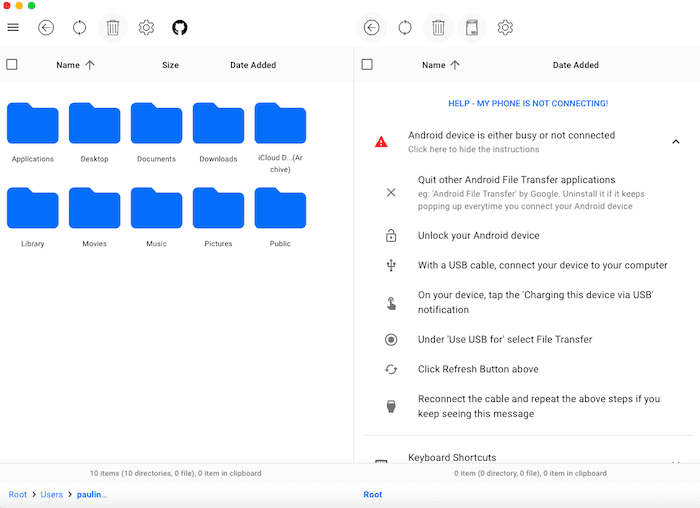700x508 pixels.
Task: Open settings gear in device toolbar
Action: pos(505,28)
